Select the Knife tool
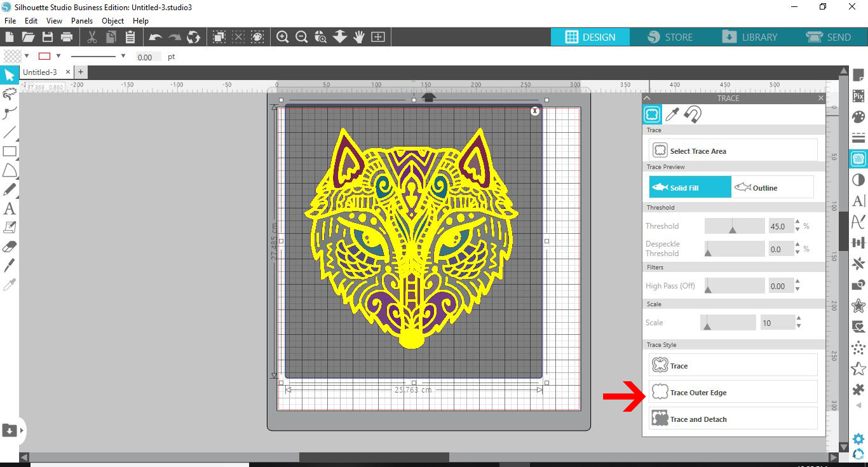This screenshot has height=467, width=868. (9, 266)
